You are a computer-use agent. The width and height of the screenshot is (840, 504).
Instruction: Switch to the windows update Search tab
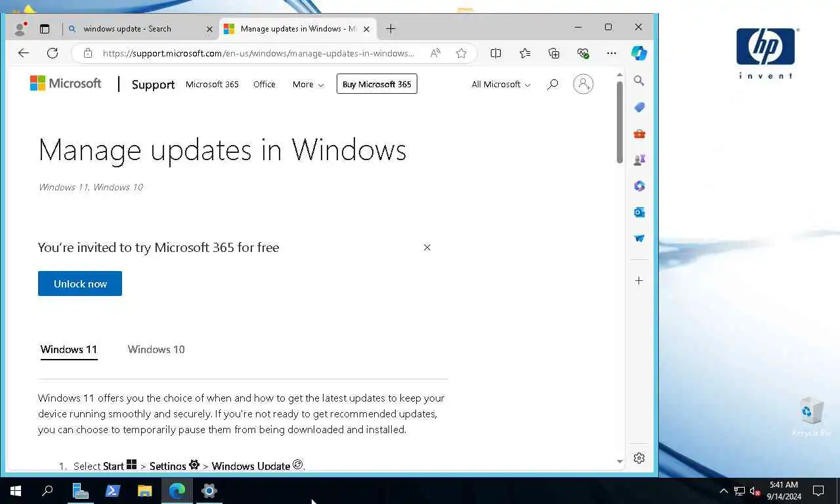pos(141,29)
